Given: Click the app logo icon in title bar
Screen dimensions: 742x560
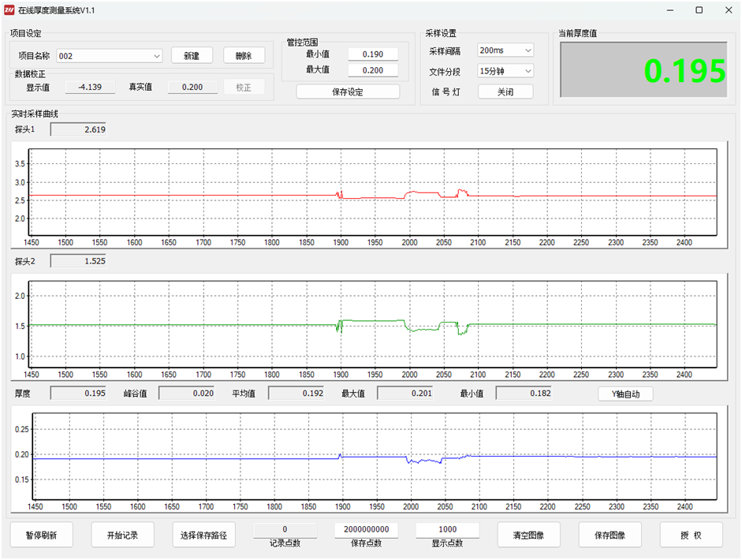Looking at the screenshot, I should click(x=9, y=10).
